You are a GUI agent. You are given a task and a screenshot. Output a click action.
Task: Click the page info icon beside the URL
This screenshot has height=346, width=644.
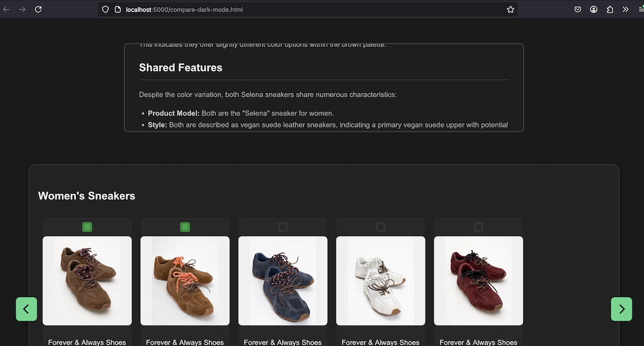tap(118, 10)
